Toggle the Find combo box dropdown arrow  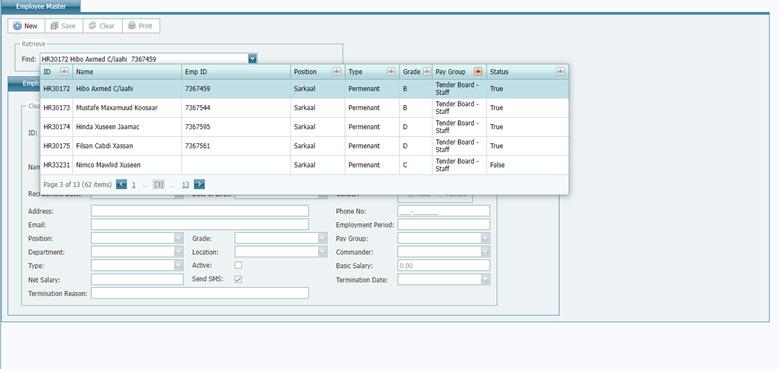coord(253,59)
